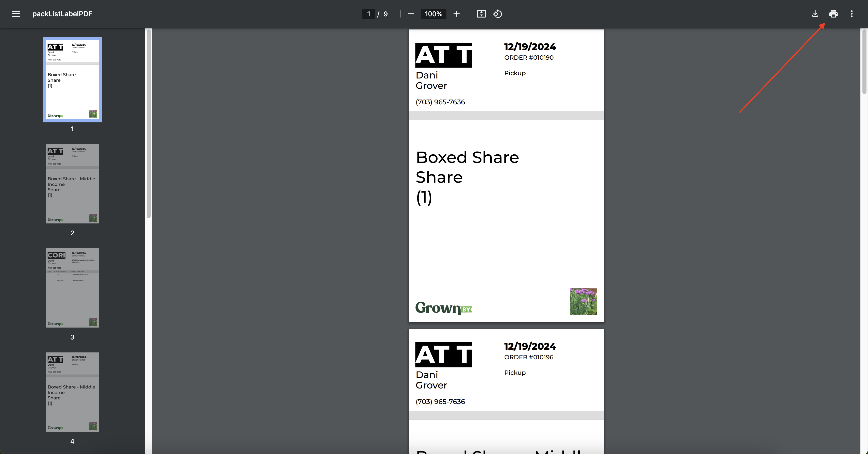The width and height of the screenshot is (868, 454).
Task: Click the total page count 9
Action: click(386, 14)
